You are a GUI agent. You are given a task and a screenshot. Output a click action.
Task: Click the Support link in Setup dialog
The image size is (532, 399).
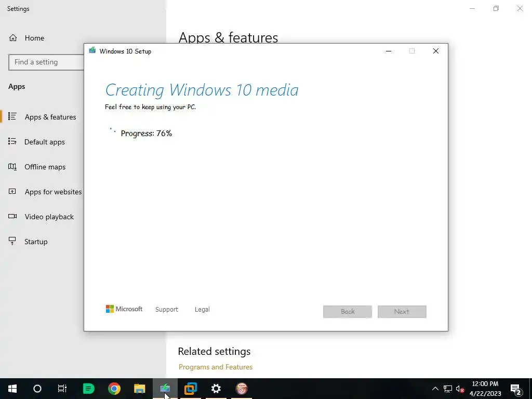[x=167, y=310]
